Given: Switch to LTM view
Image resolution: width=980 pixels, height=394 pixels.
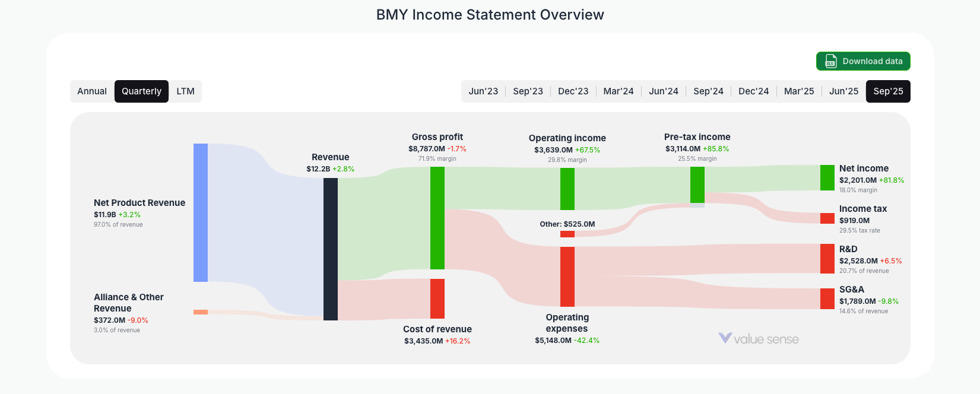Looking at the screenshot, I should 185,91.
